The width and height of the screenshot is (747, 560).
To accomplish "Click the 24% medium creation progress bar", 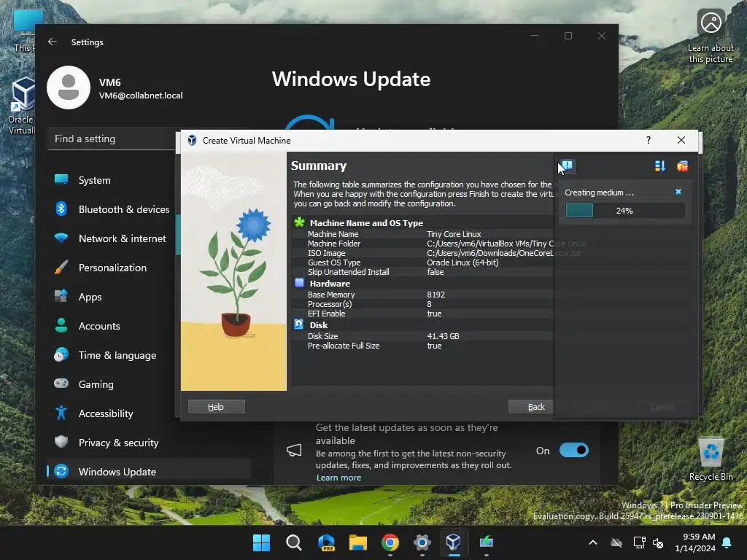I will (624, 211).
